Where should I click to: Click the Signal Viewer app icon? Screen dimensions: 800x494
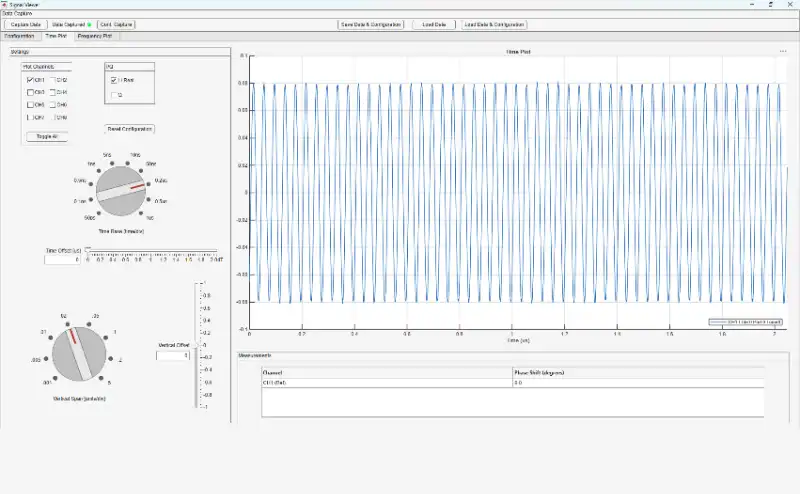5,4
